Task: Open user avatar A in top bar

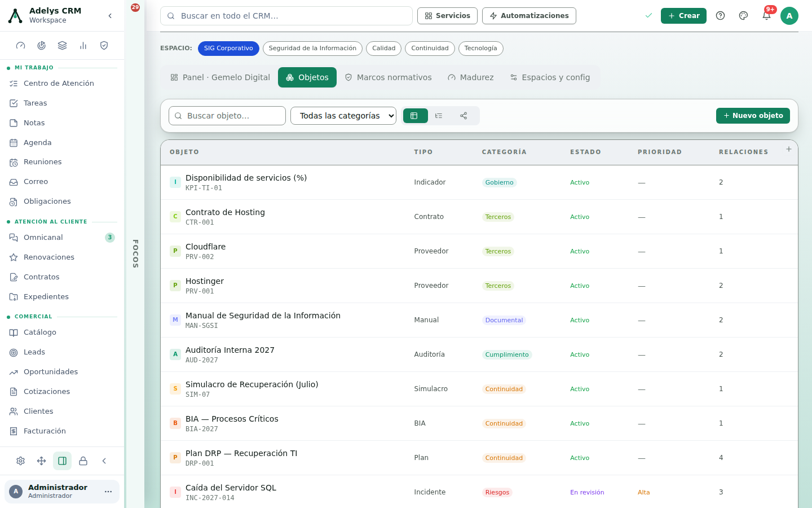Action: pos(789,16)
